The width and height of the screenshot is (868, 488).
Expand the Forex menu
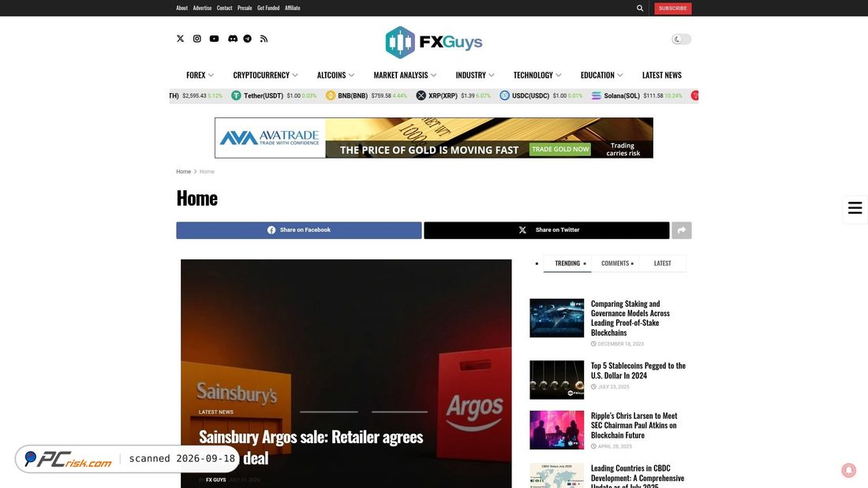(x=200, y=75)
